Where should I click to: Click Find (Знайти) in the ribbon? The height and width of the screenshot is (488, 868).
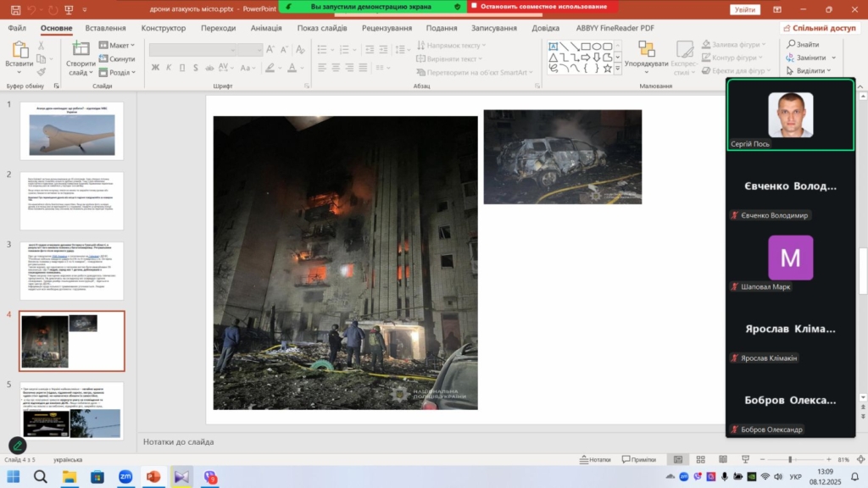click(802, 44)
